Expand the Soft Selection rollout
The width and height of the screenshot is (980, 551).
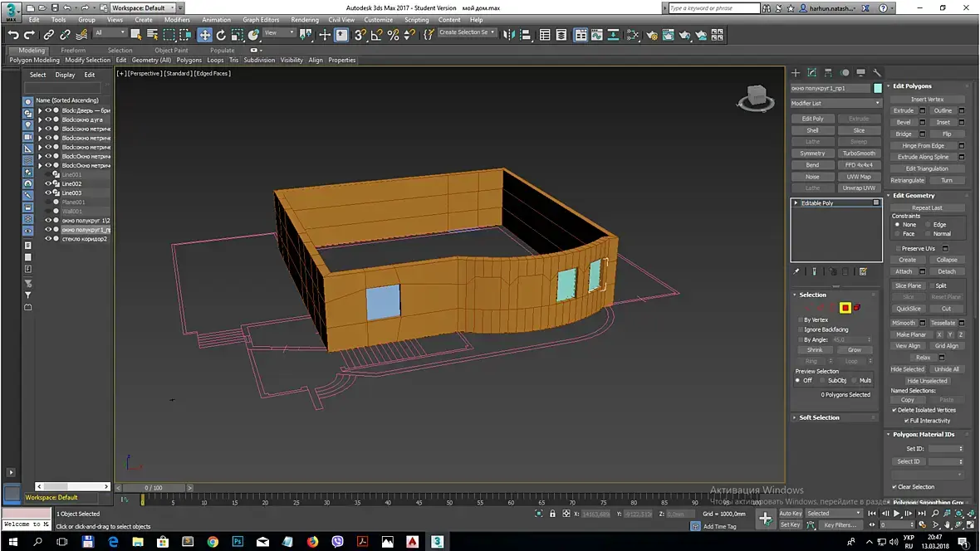tap(819, 417)
